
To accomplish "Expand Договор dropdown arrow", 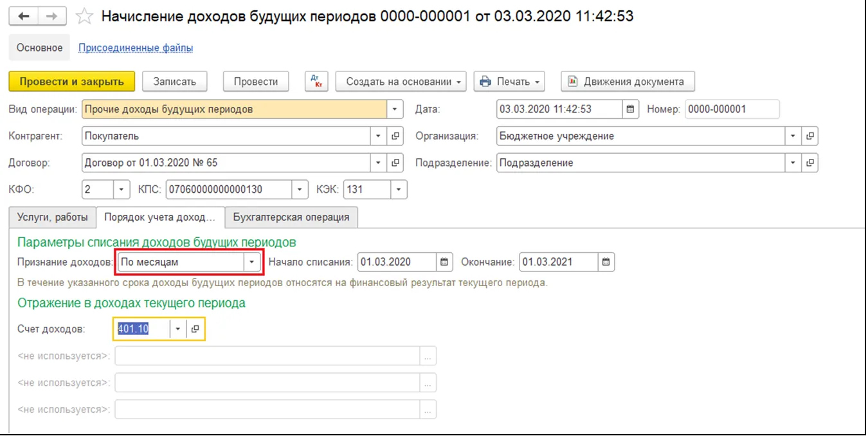I will coord(379,163).
